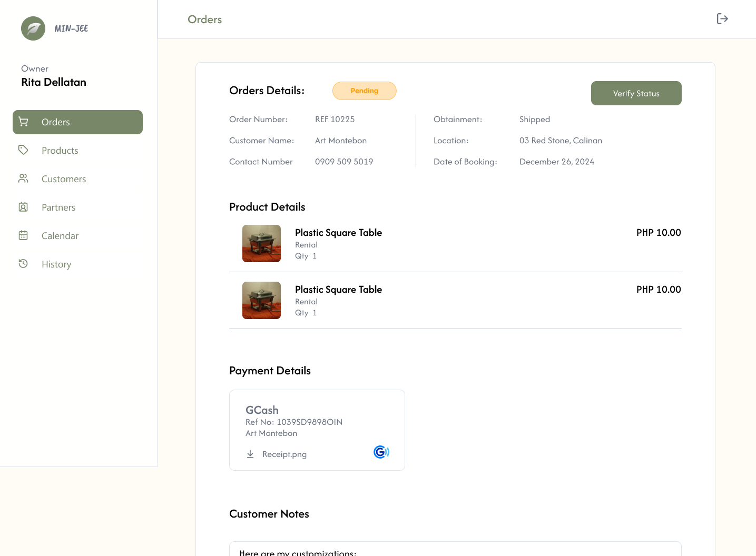
Task: Click the Products tag icon
Action: [23, 150]
